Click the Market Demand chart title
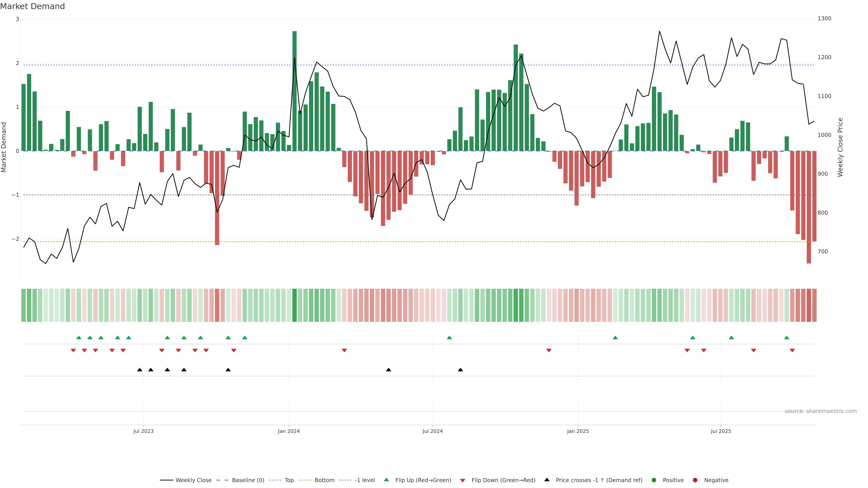Image resolution: width=868 pixels, height=488 pixels. pyautogui.click(x=33, y=6)
